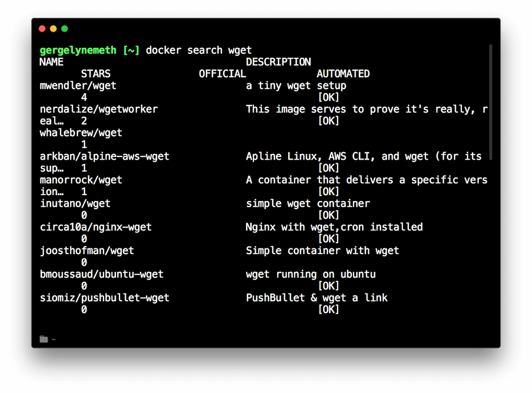Click the yellow minimize traffic light button
Image resolution: width=532 pixels, height=393 pixels.
pos(53,28)
